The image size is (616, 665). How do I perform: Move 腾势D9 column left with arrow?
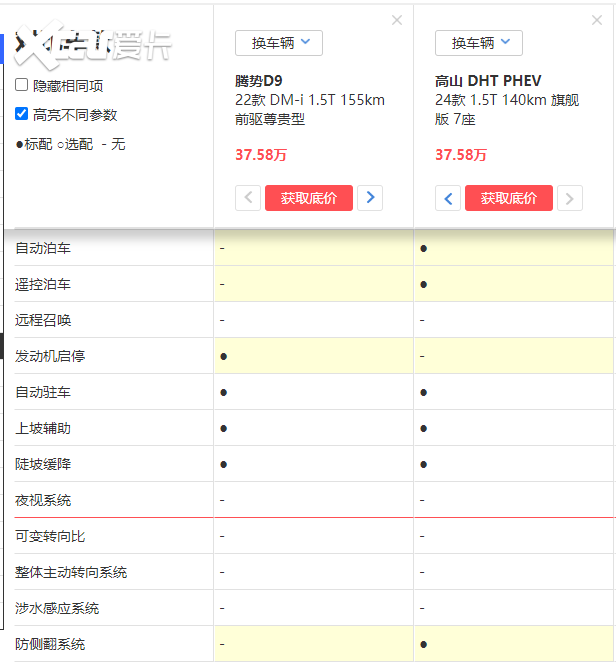click(x=248, y=198)
